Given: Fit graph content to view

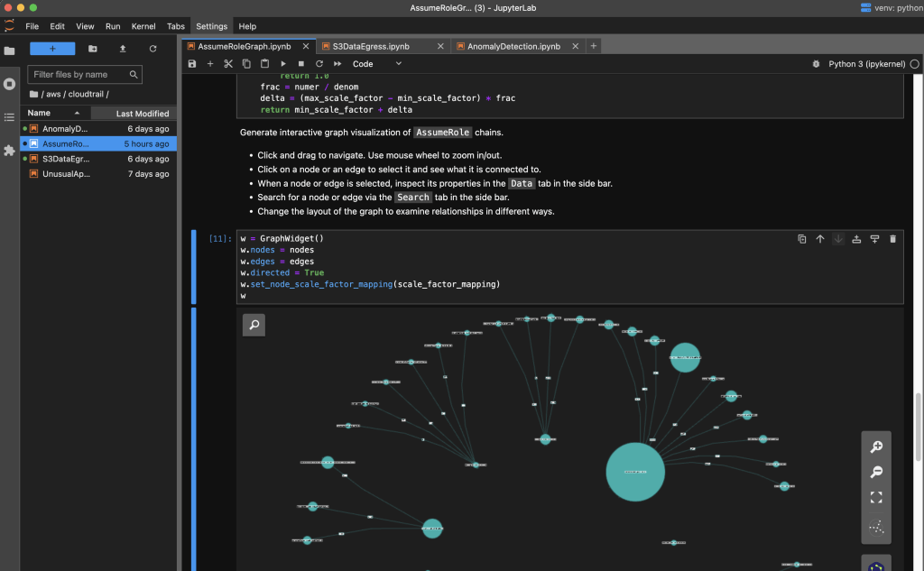Looking at the screenshot, I should click(876, 498).
